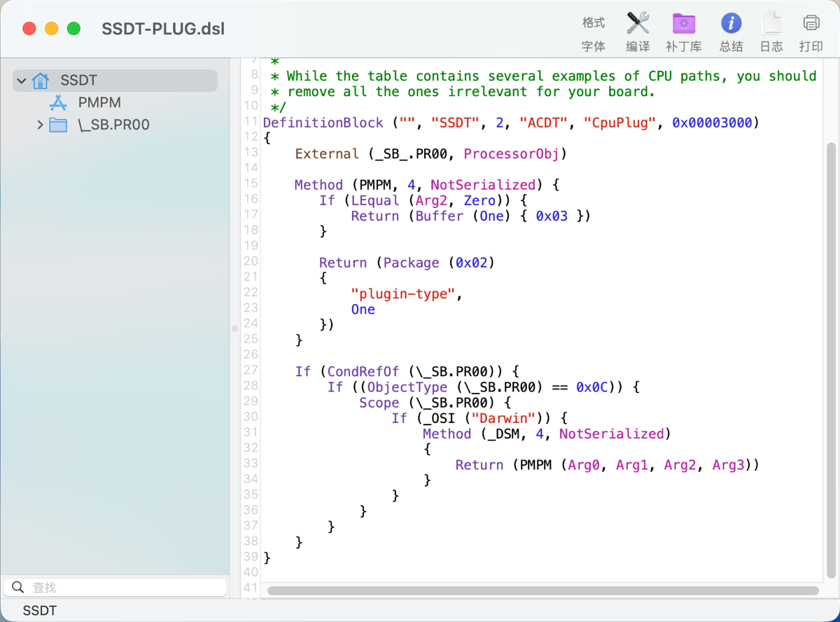Select the DefinitionBlock text on line 11
This screenshot has width=840, height=622.
click(323, 123)
